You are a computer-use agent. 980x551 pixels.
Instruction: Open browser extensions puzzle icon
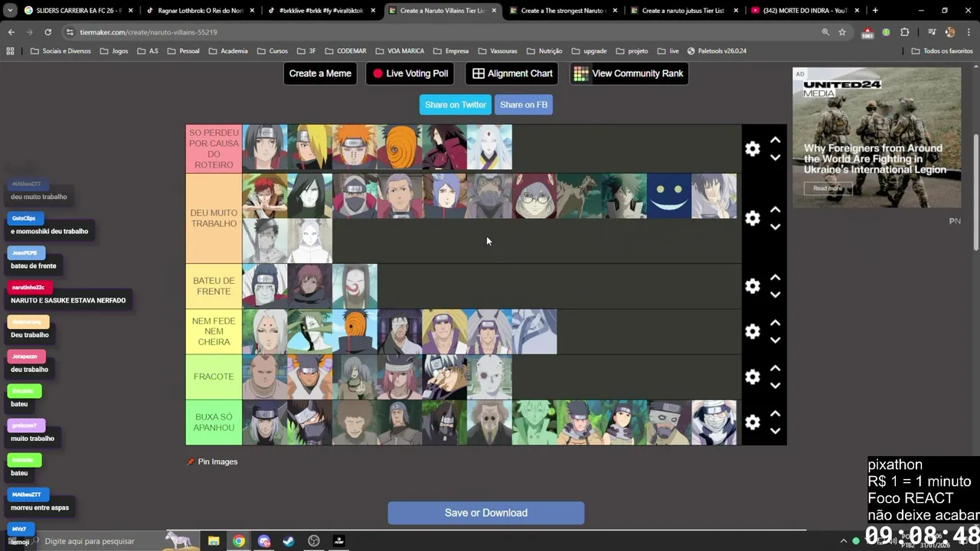pyautogui.click(x=904, y=32)
